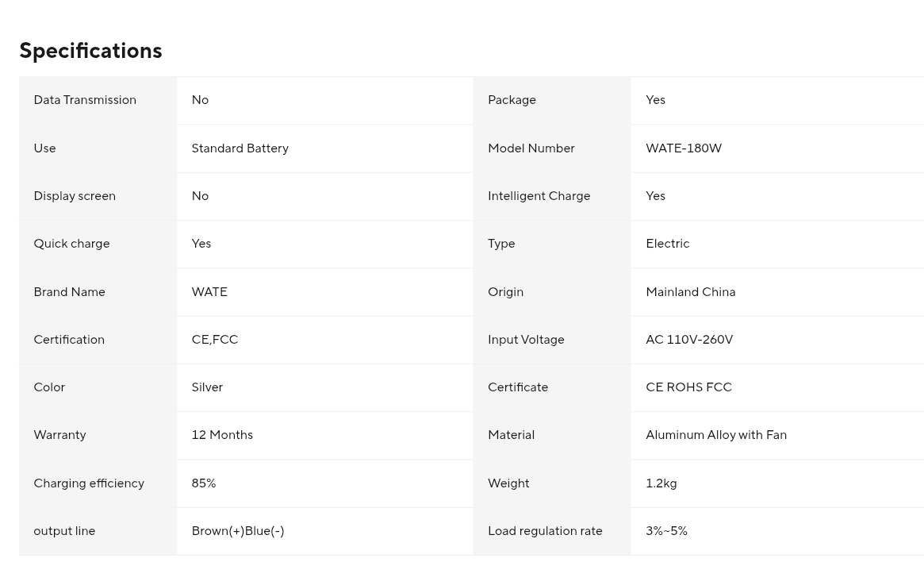The width and height of the screenshot is (924, 562).
Task: Select the Electric type value
Action: click(x=668, y=244)
